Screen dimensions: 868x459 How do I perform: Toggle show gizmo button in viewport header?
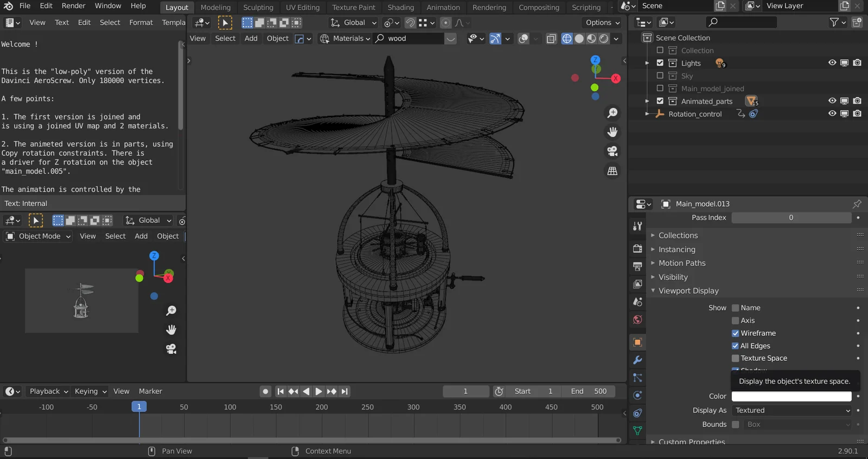495,39
